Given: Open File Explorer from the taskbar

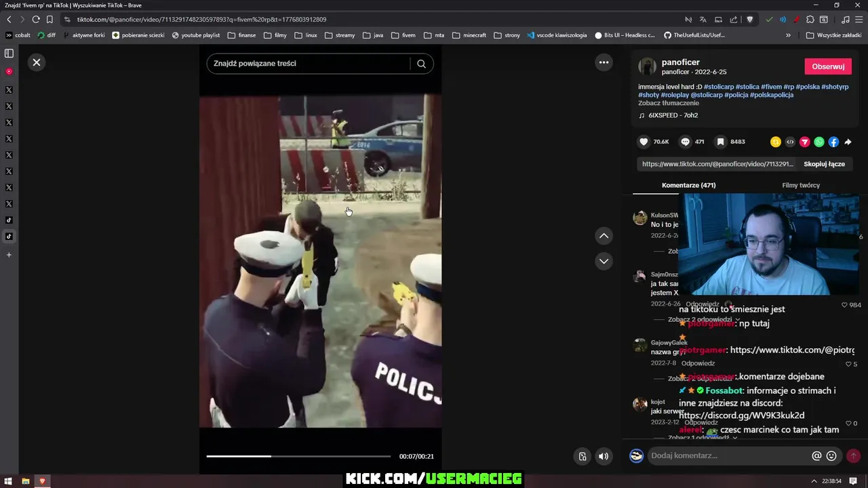Looking at the screenshot, I should click(26, 481).
